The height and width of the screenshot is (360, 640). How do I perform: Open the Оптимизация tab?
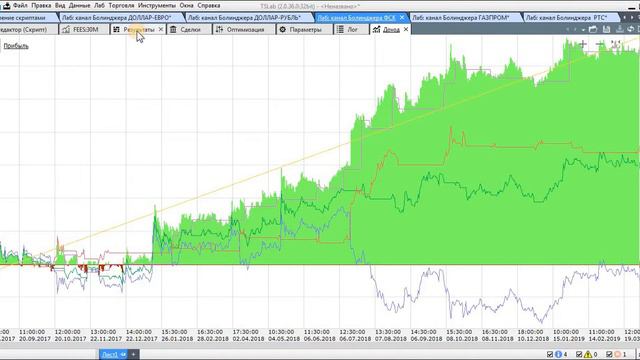point(245,29)
